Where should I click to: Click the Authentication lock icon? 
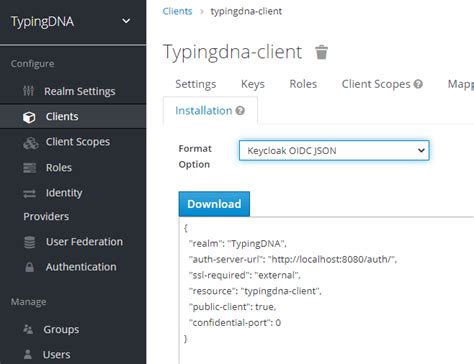(30, 267)
